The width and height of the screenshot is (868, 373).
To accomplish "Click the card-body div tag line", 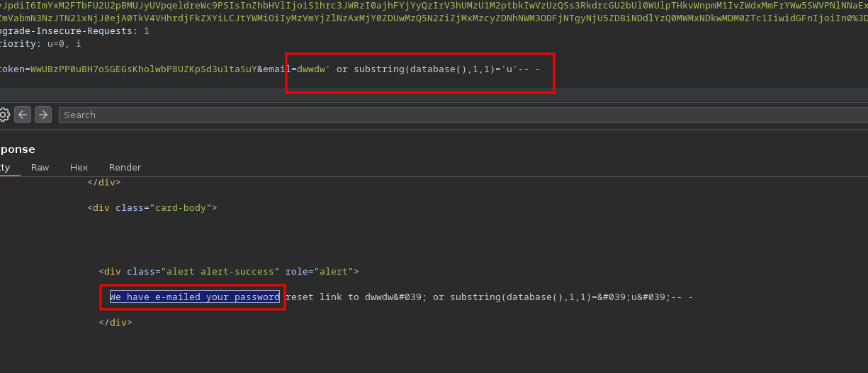I will pyautogui.click(x=152, y=208).
